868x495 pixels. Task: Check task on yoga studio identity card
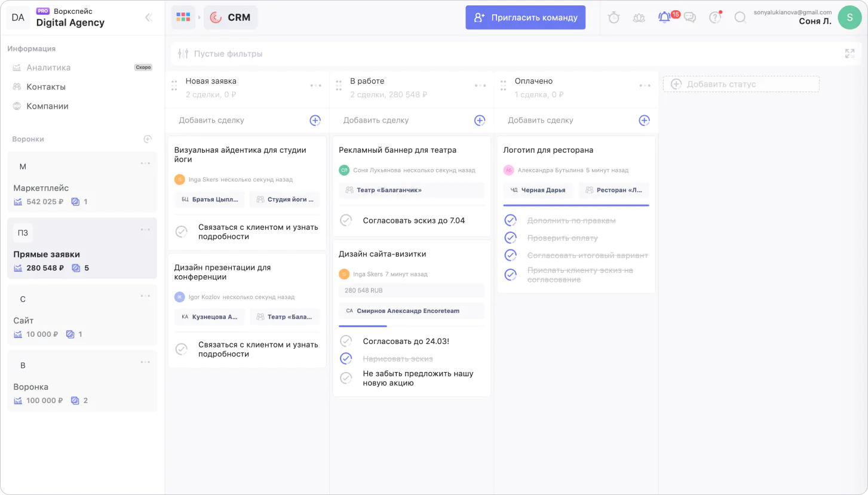[181, 232]
